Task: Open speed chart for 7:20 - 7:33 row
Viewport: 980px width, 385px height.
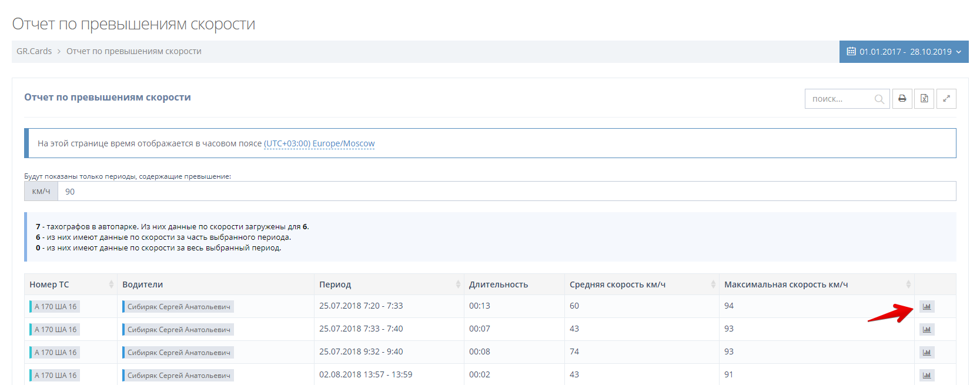Action: click(x=927, y=307)
